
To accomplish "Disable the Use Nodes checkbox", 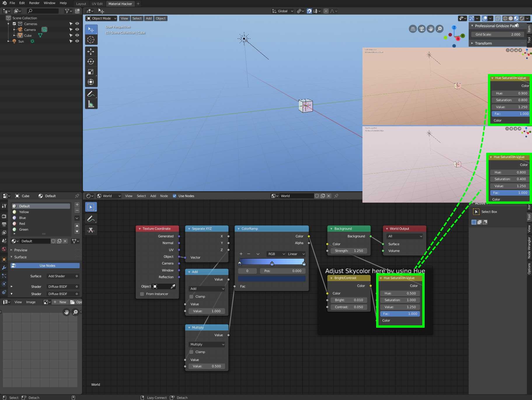I will pyautogui.click(x=175, y=196).
